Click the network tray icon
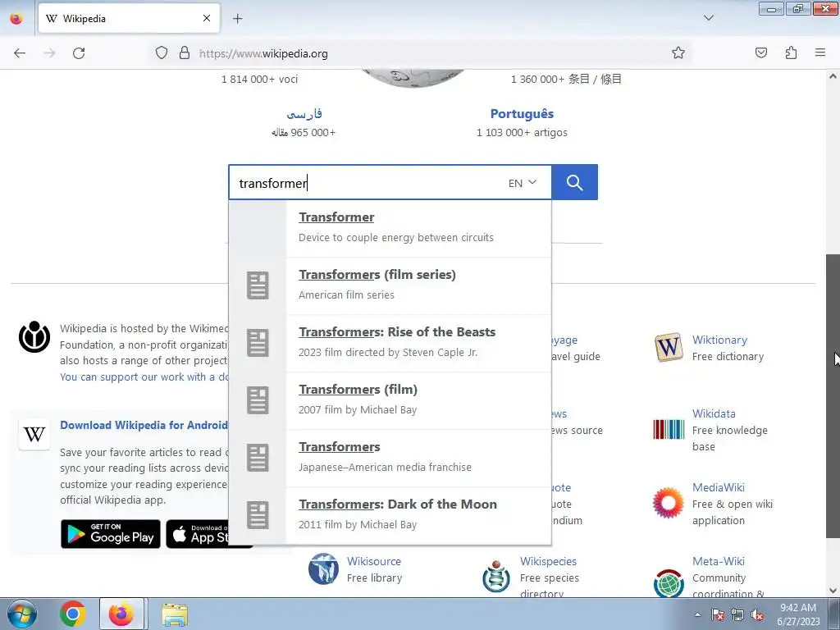The image size is (840, 630). coord(737,615)
